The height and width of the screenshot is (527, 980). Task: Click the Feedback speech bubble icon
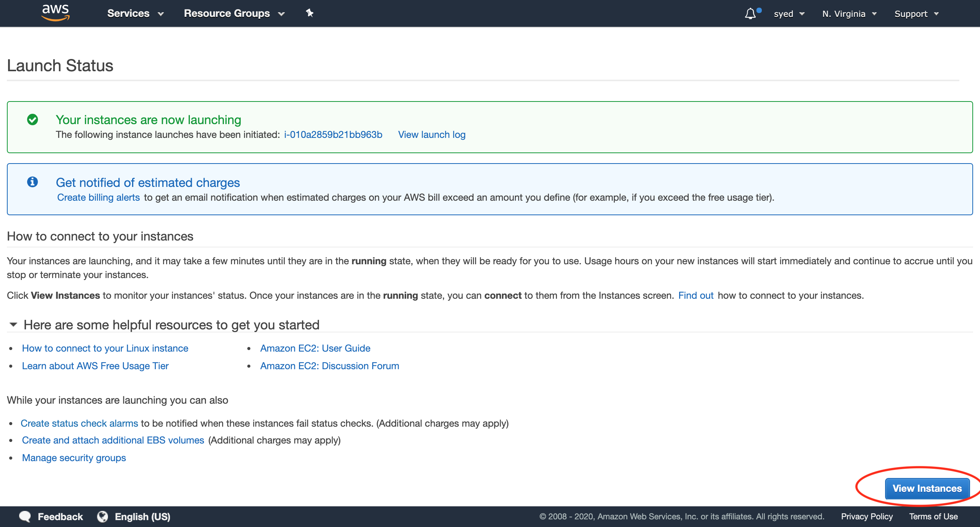click(25, 516)
